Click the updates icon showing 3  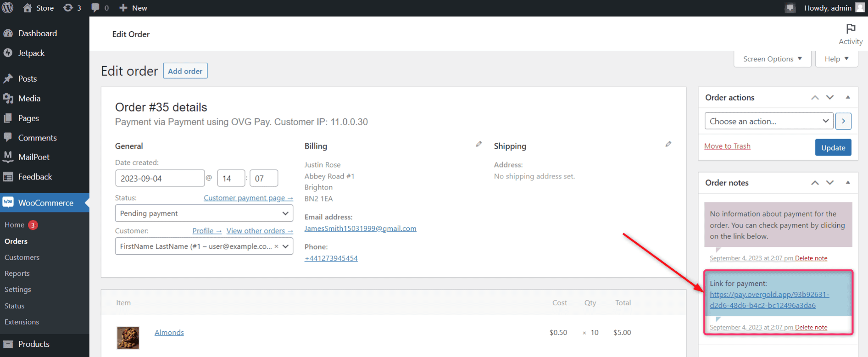pos(72,8)
